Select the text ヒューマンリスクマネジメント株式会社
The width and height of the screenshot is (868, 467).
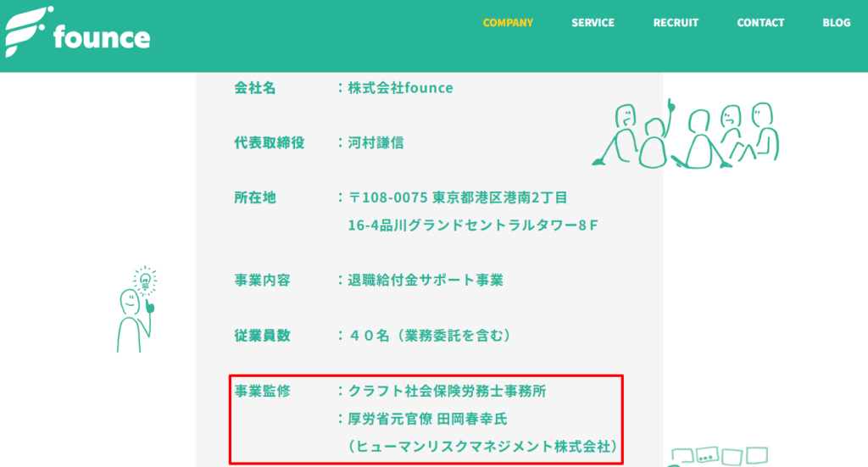[x=482, y=447]
